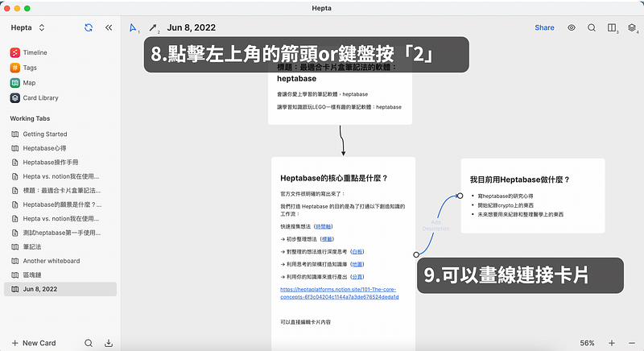Image resolution: width=644 pixels, height=351 pixels.
Task: Click connector start circle on core card
Action: coord(416,254)
